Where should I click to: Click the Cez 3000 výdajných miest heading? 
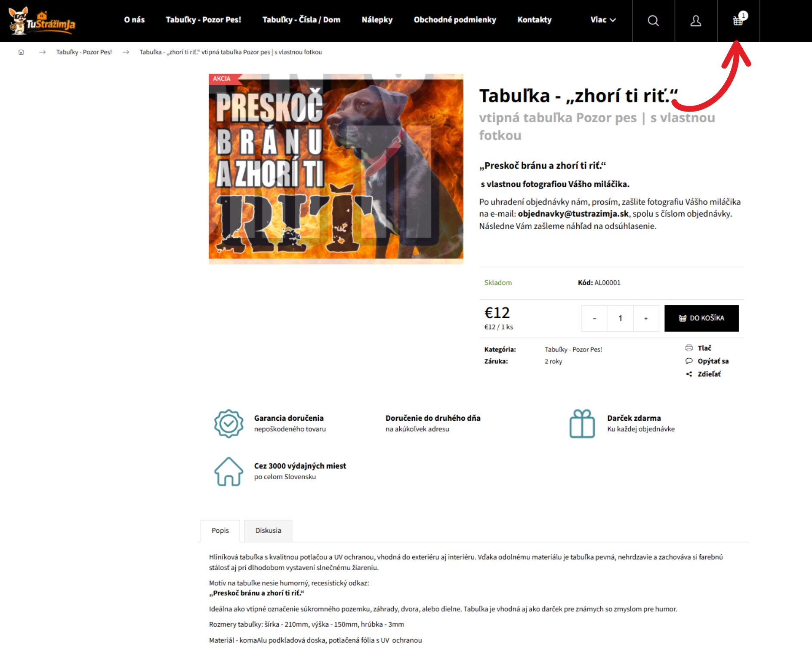tap(300, 466)
